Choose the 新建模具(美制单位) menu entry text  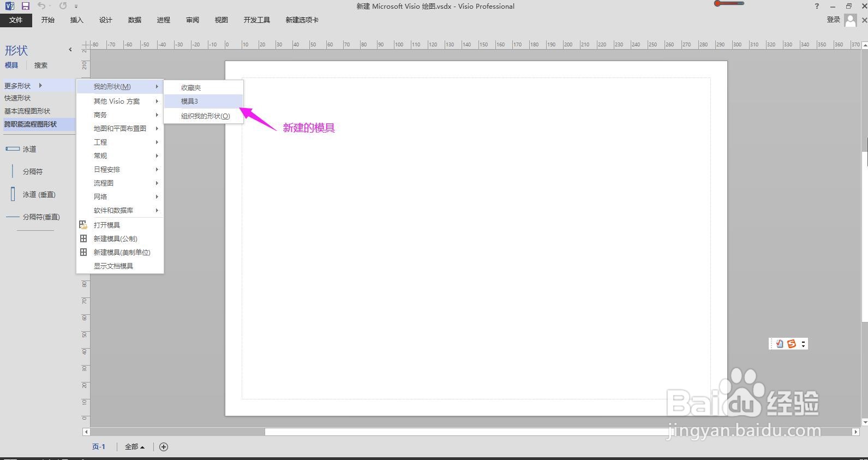[x=122, y=252]
